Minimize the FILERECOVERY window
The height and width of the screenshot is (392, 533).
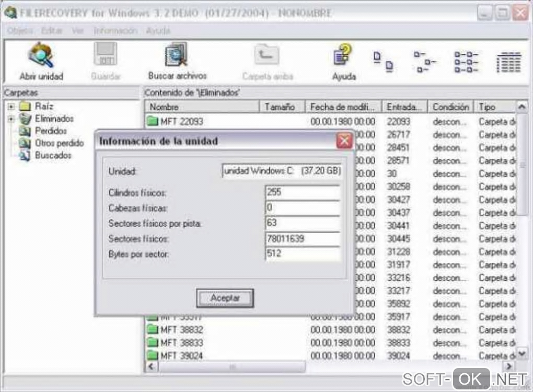tap(484, 13)
